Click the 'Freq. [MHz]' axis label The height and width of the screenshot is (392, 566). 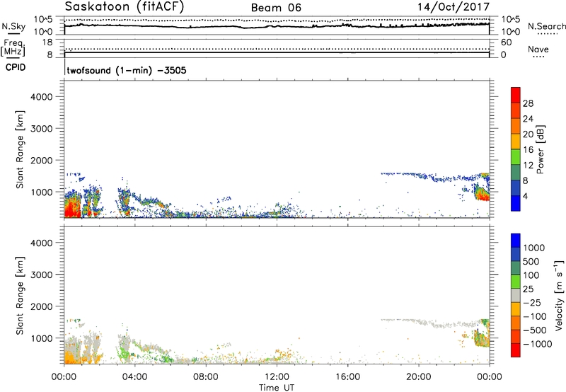[13, 47]
